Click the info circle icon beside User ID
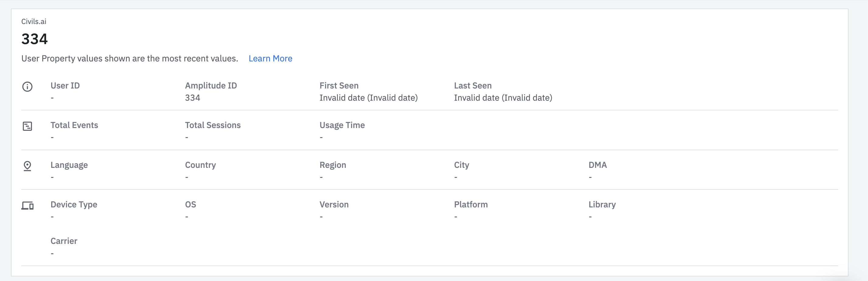The image size is (868, 281). click(x=27, y=87)
